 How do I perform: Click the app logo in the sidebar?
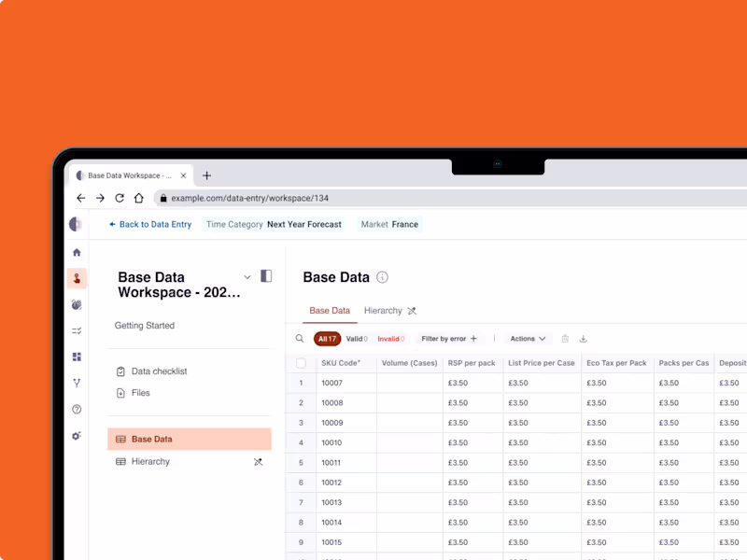click(x=76, y=224)
